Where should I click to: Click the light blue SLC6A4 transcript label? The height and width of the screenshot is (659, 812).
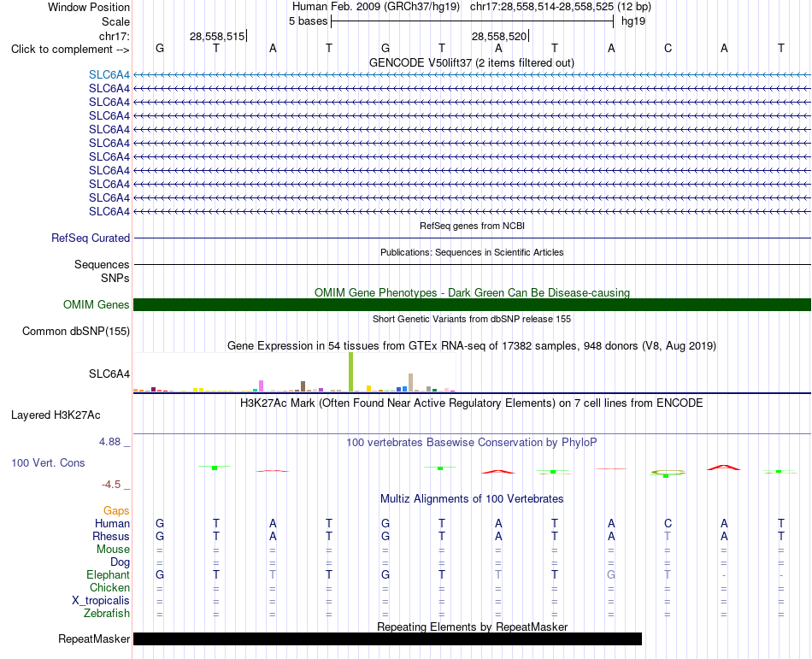click(109, 74)
